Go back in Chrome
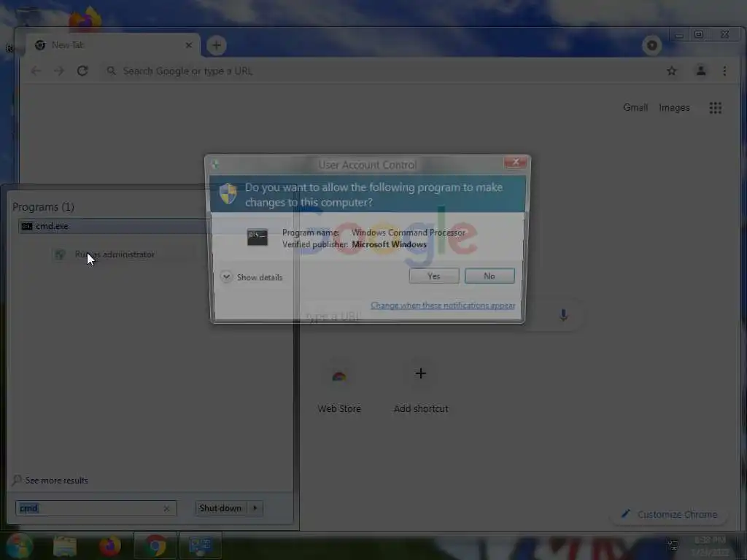747x560 pixels. (x=36, y=71)
